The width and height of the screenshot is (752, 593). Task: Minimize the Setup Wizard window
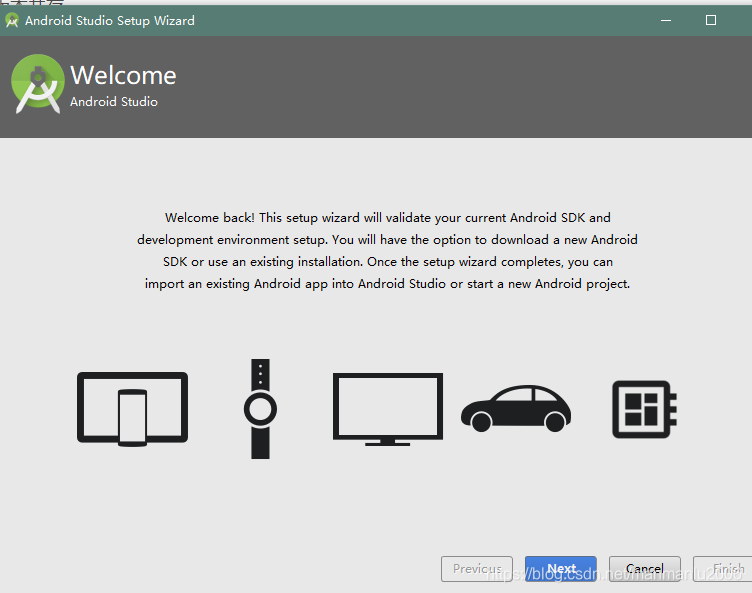click(x=666, y=20)
